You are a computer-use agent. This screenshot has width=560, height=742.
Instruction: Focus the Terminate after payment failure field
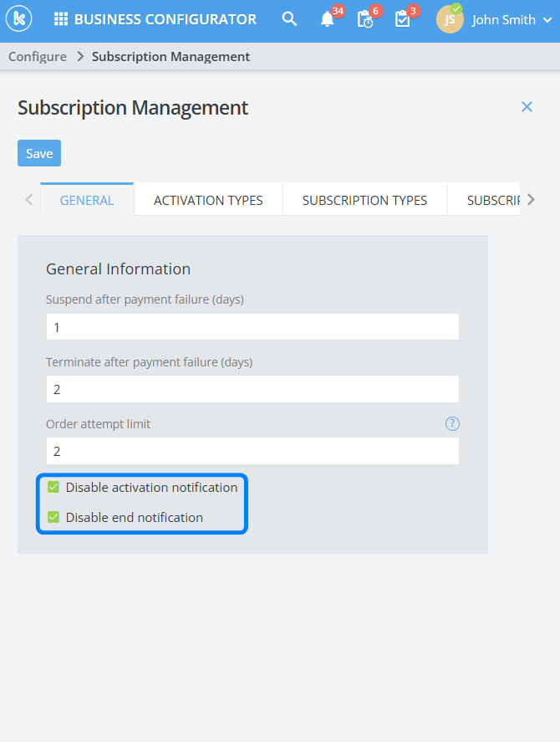pos(252,389)
